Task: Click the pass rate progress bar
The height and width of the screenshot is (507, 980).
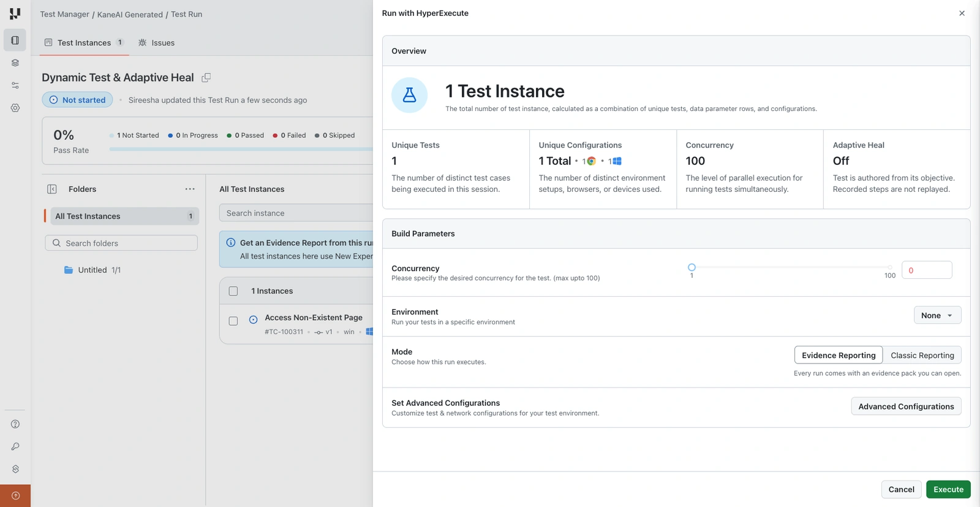Action: coord(241,149)
